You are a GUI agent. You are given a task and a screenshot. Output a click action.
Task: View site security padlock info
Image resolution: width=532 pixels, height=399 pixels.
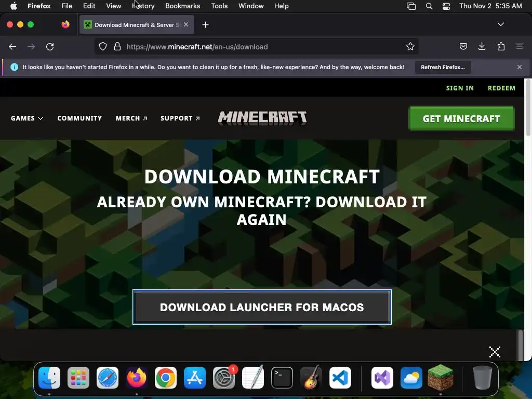click(x=117, y=46)
